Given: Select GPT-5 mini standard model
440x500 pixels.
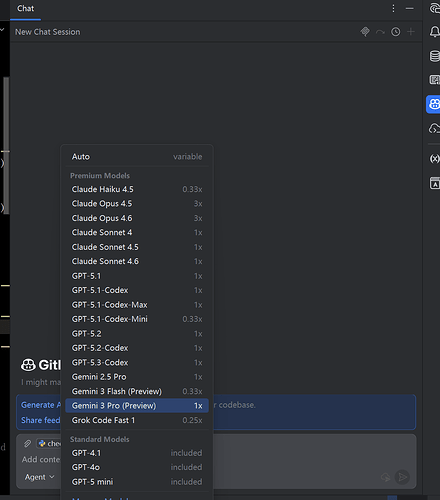Looking at the screenshot, I should point(137,482).
